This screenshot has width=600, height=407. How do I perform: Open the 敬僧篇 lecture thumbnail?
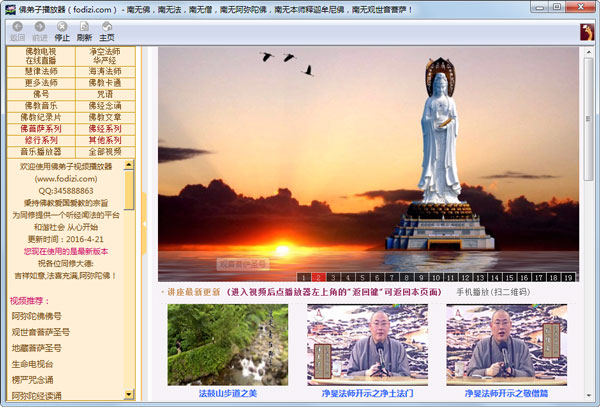click(x=507, y=345)
